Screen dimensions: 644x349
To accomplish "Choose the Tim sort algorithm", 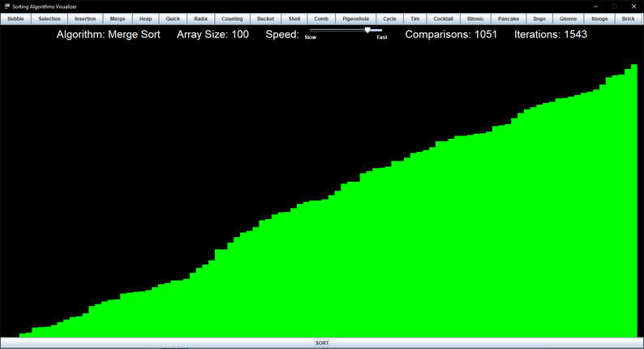I will tap(415, 19).
